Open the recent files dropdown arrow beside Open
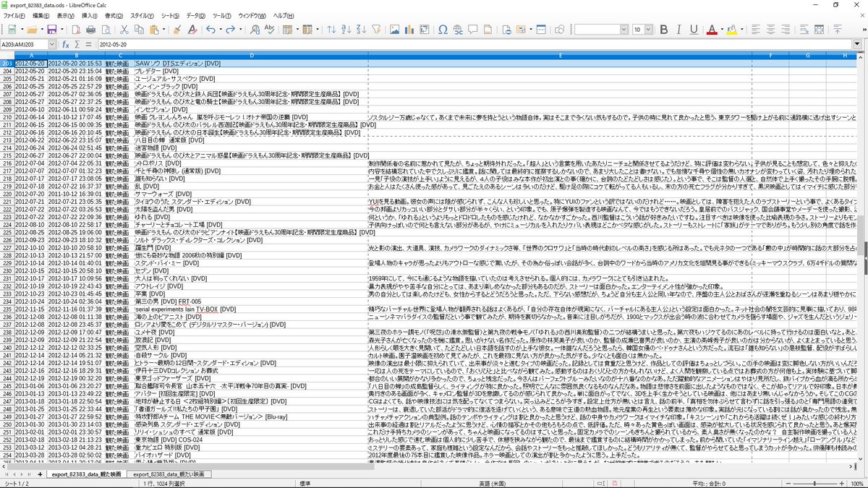Screen dimensions: 868x488 coord(42,30)
